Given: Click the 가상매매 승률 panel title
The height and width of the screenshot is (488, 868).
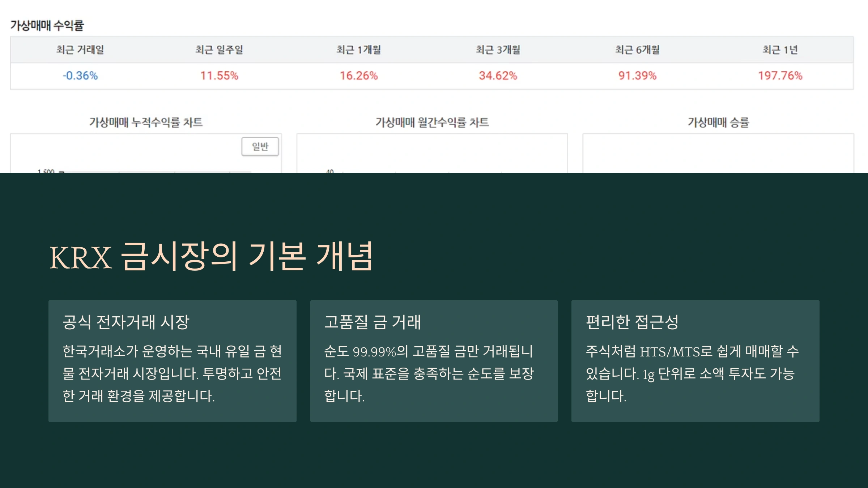Looking at the screenshot, I should point(718,122).
